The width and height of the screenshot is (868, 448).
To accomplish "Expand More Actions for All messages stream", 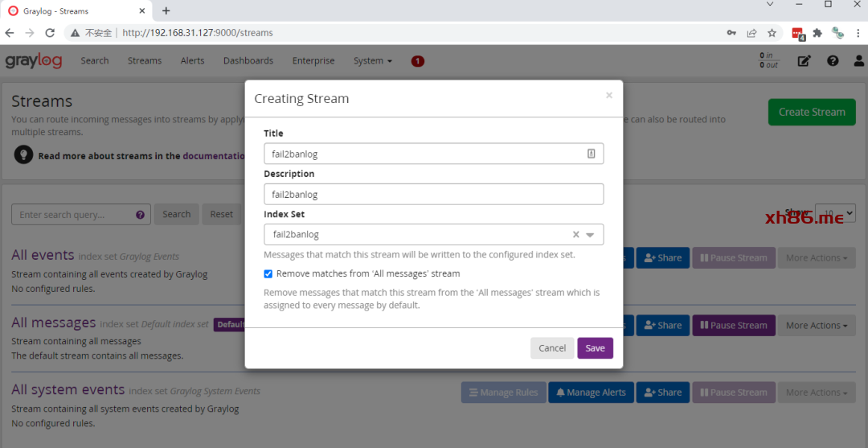I will pyautogui.click(x=817, y=326).
